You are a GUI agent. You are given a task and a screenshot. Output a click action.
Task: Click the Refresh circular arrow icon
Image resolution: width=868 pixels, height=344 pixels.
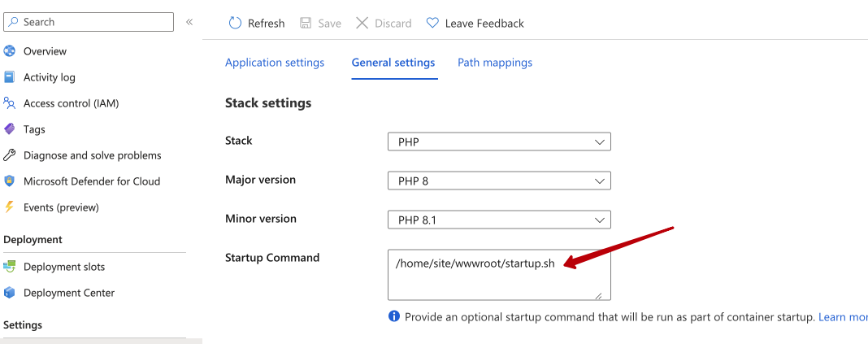[235, 24]
